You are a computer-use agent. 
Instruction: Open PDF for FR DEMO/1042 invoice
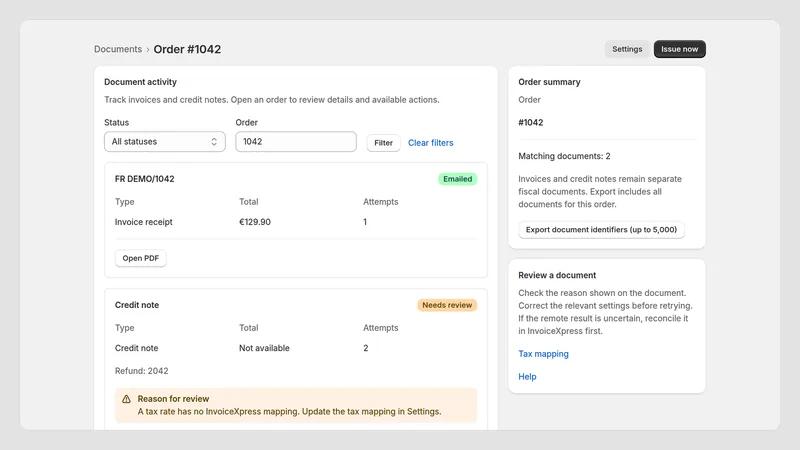tap(140, 258)
